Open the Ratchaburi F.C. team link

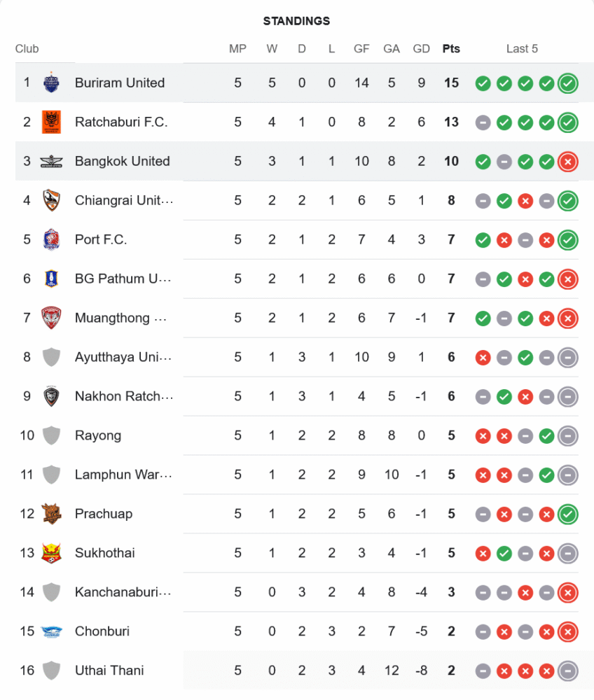121,122
